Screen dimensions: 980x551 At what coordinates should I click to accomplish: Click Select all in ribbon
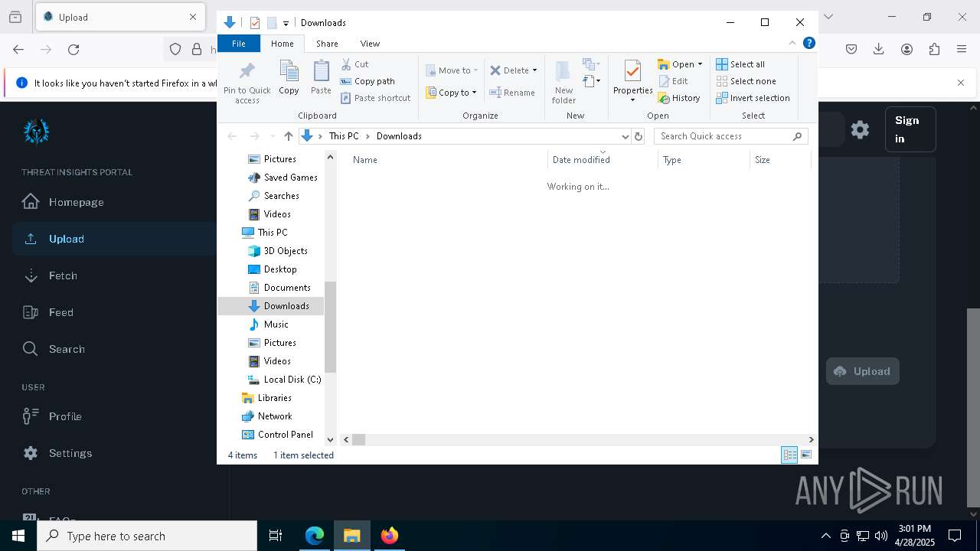pos(740,64)
